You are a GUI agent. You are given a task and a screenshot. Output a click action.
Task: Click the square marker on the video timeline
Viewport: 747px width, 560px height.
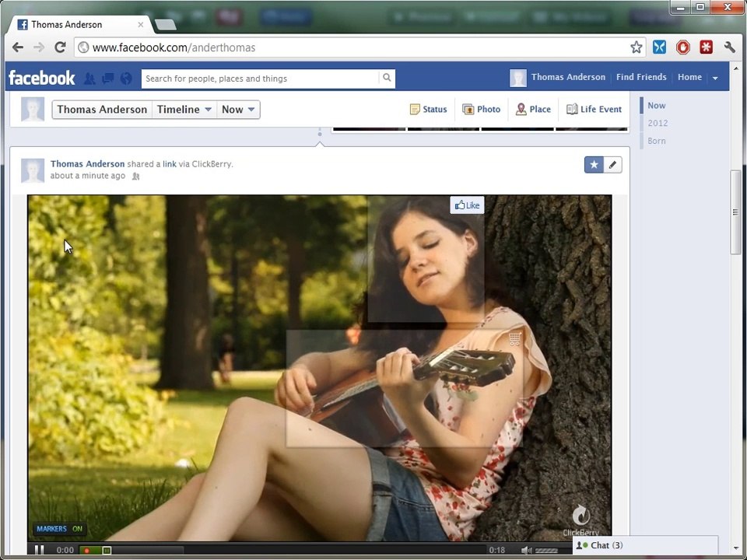[107, 551]
